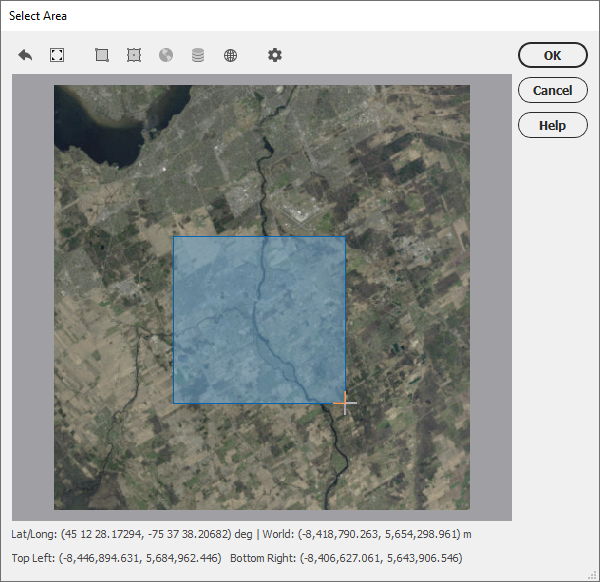Click the zoom-to-full-extent icon
Viewport: 600px width, 582px height.
[57, 55]
